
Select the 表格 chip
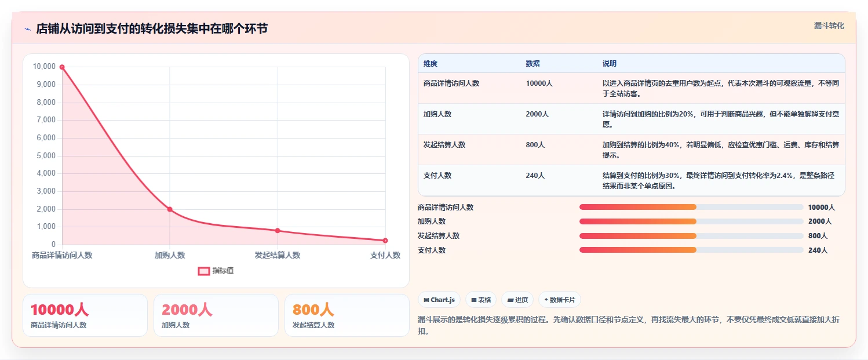(x=481, y=300)
